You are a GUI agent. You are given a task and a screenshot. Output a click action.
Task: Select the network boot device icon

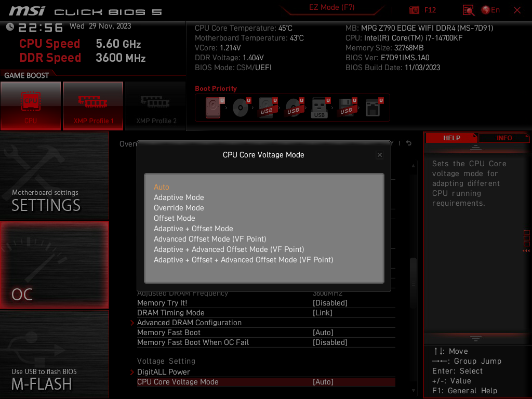374,108
